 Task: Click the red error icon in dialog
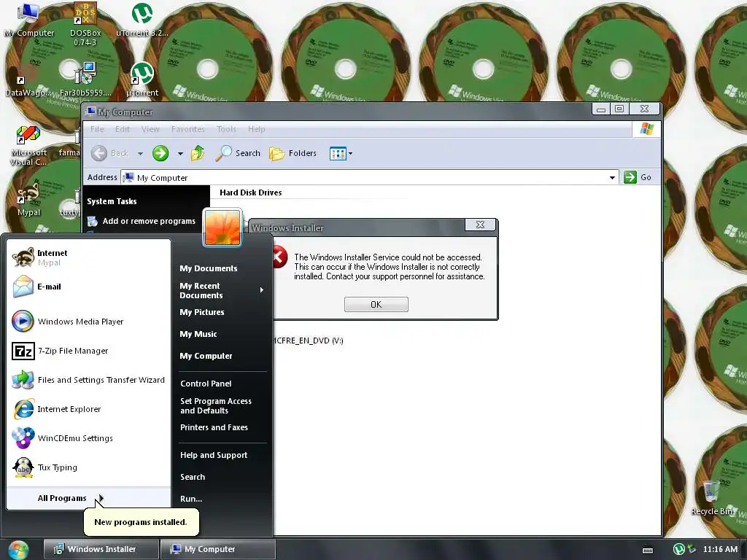[280, 257]
